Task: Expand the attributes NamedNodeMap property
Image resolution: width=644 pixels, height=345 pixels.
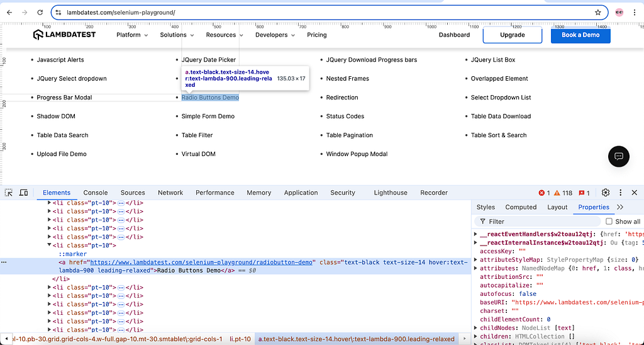Action: [476, 268]
